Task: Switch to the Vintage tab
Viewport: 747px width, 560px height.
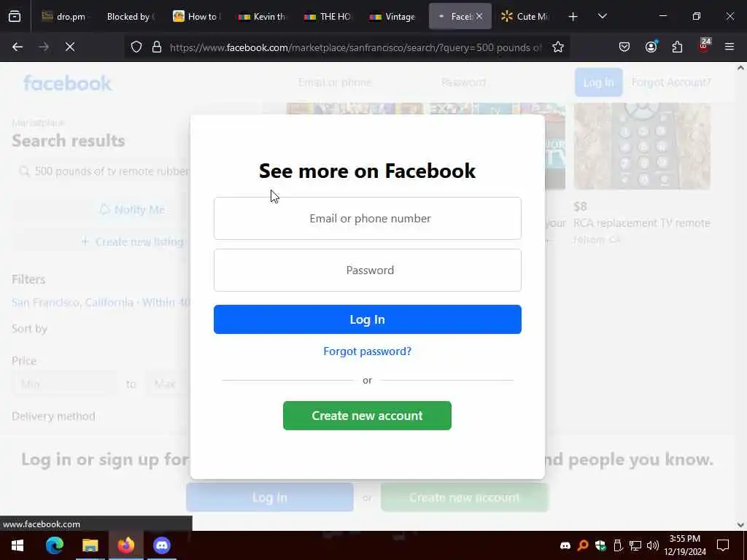Action: (x=393, y=17)
